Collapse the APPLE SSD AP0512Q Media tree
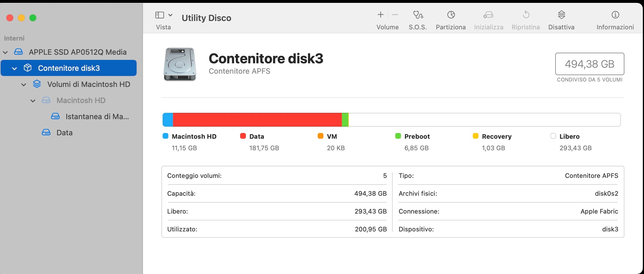This screenshot has height=274, width=644. 5,52
